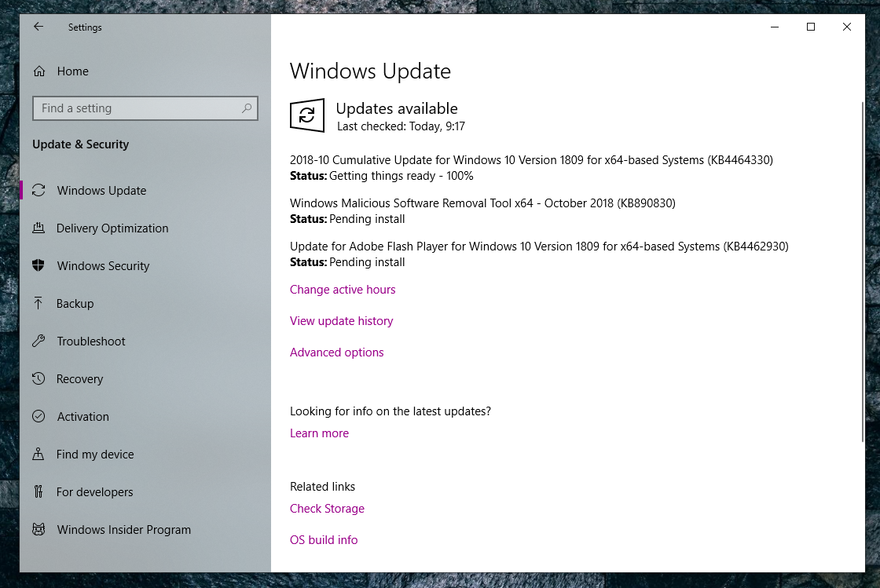
Task: Click the Delivery Optimization icon
Action: (38, 228)
